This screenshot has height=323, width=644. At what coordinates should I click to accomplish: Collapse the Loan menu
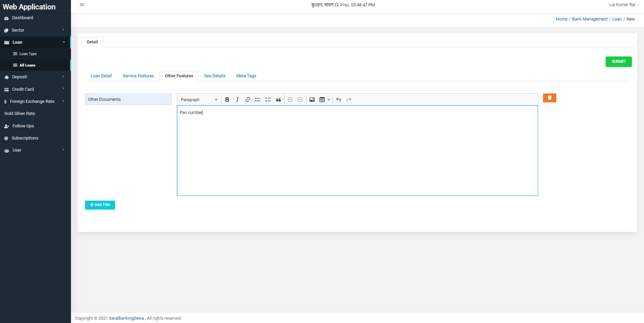click(x=35, y=42)
